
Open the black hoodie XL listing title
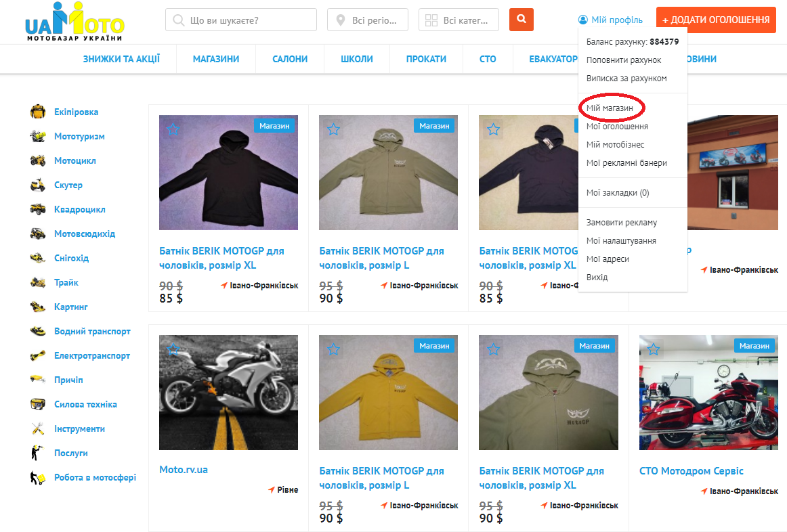[x=222, y=258]
